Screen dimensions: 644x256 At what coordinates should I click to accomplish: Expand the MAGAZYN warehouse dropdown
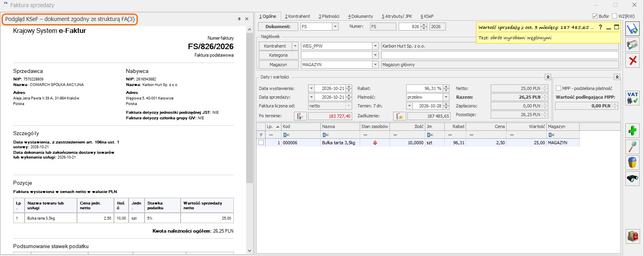click(375, 65)
